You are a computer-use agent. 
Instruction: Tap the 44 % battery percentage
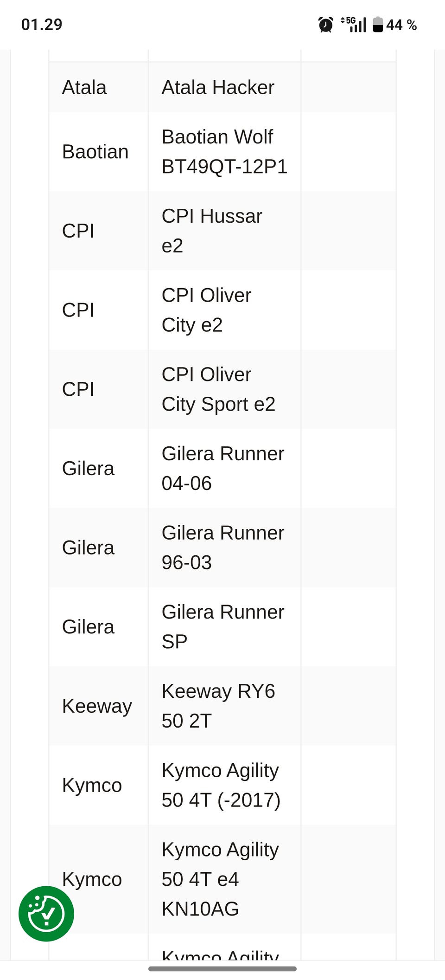[401, 25]
